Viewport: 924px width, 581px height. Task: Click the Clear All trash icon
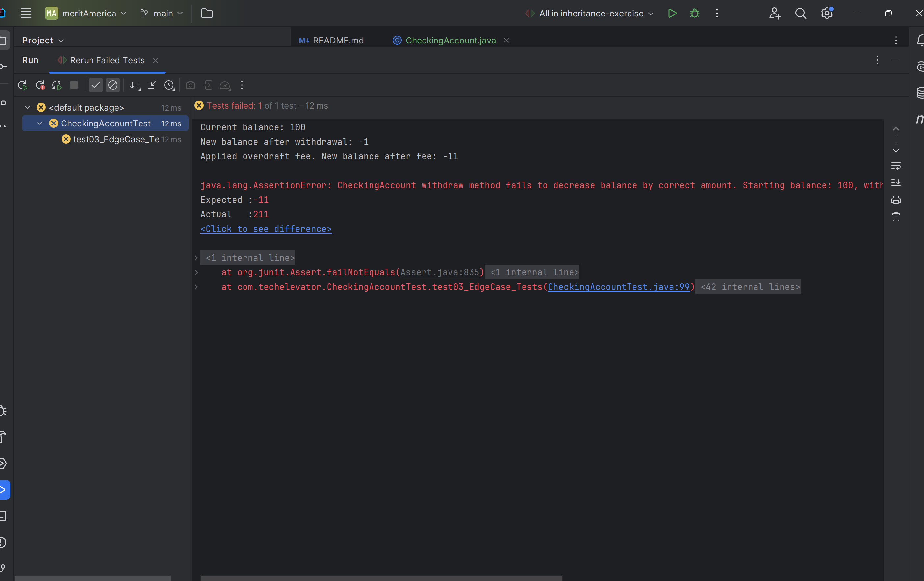pyautogui.click(x=896, y=217)
